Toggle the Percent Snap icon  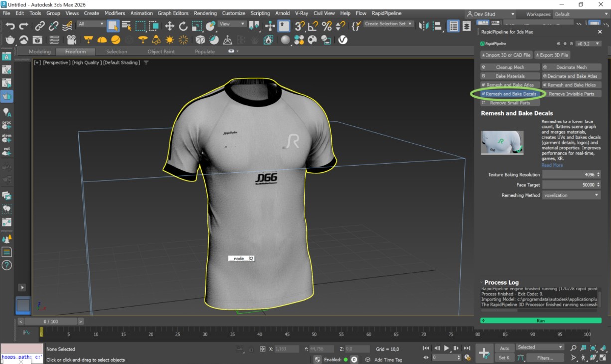[327, 26]
